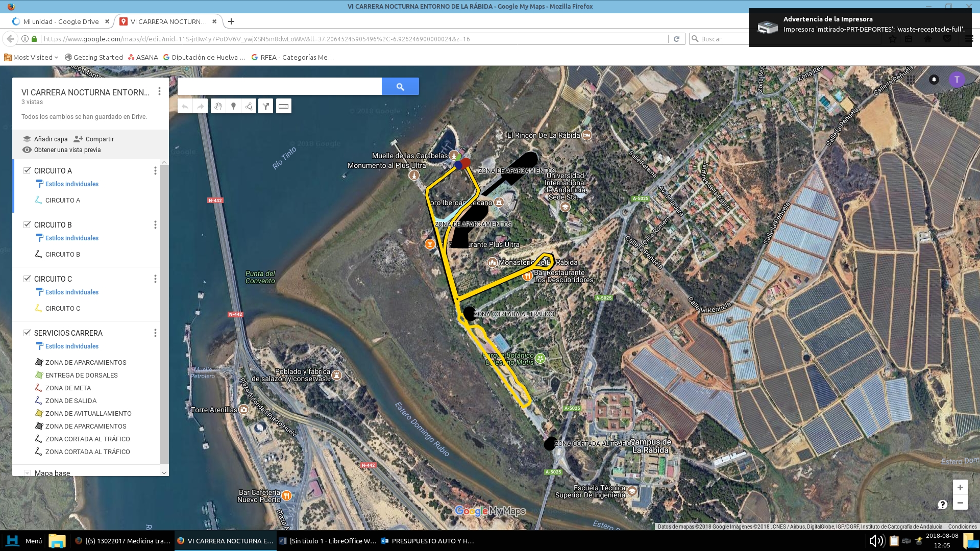Toggle SERVICIOS CARRERA layer checkbox
This screenshot has width=980, height=551.
click(27, 333)
